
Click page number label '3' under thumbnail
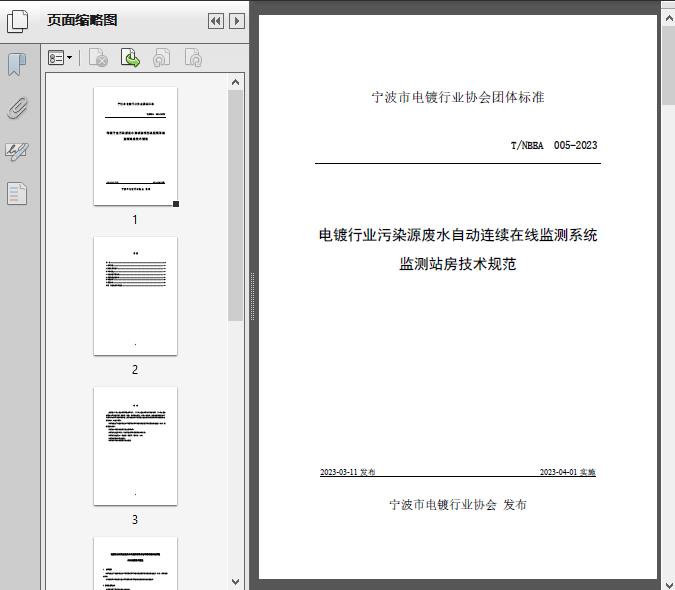[135, 519]
